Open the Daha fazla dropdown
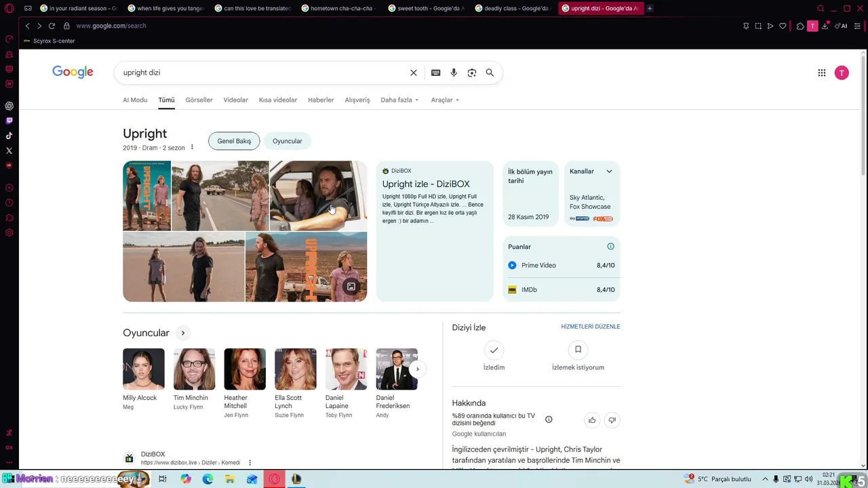 399,100
